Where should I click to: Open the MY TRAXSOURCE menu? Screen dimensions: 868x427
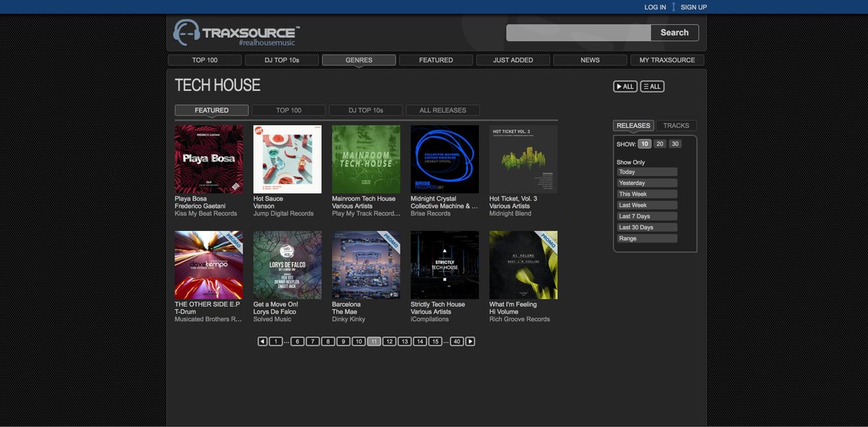[667, 60]
